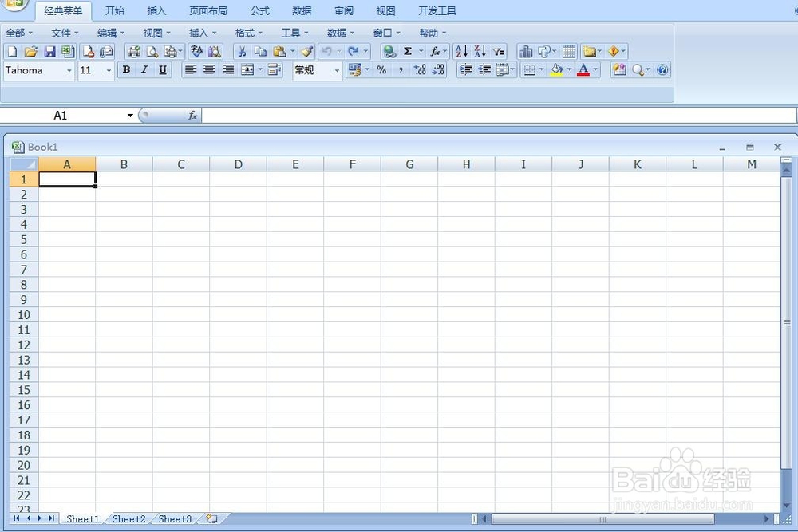This screenshot has width=798, height=532.
Task: Click the horizontal scrollbar thumb
Action: (x=602, y=519)
